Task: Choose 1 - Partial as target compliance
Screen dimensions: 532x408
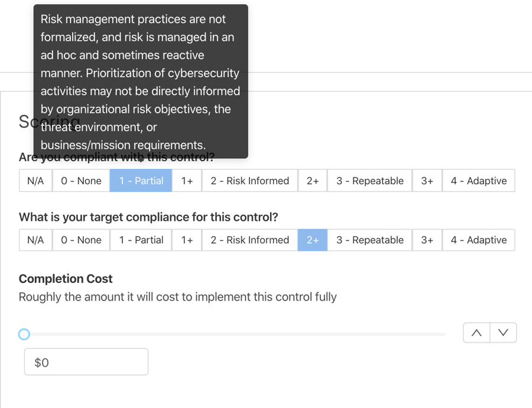Action: coord(141,240)
